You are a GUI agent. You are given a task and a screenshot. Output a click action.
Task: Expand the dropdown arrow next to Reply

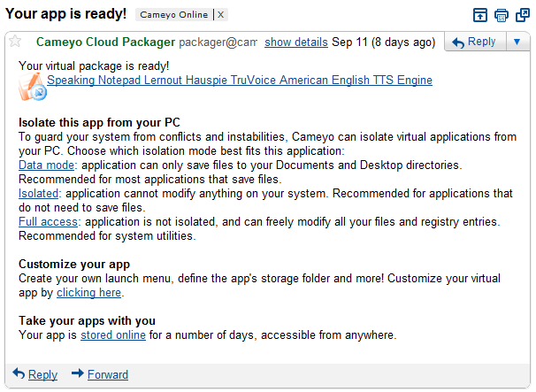point(517,42)
